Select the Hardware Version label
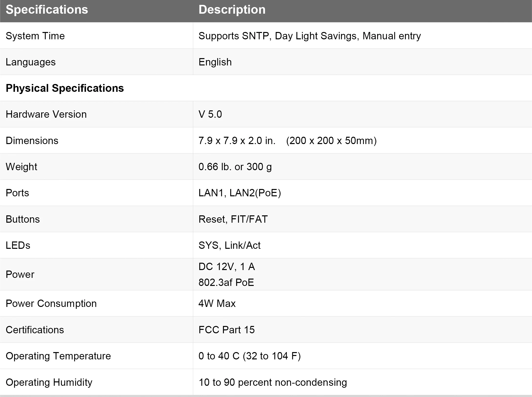Image resolution: width=532 pixels, height=397 pixels. (46, 114)
